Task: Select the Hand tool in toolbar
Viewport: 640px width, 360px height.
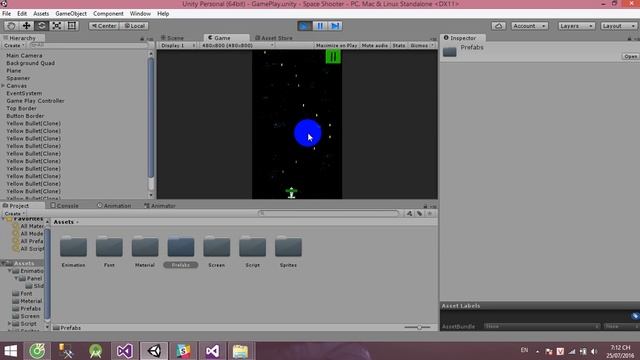Action: [11, 26]
